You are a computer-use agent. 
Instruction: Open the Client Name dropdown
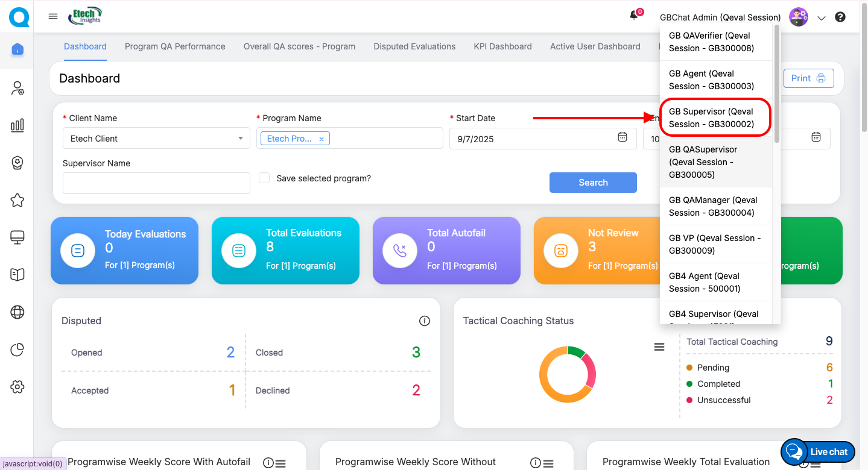pos(156,139)
